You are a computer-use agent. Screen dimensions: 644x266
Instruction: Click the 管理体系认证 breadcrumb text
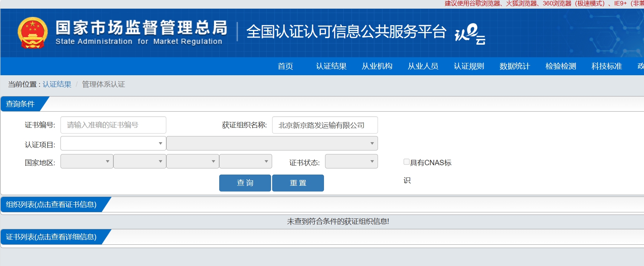pos(104,84)
